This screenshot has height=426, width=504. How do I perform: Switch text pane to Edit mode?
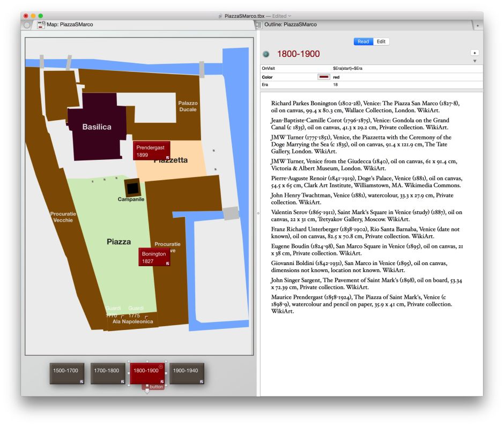(x=381, y=41)
